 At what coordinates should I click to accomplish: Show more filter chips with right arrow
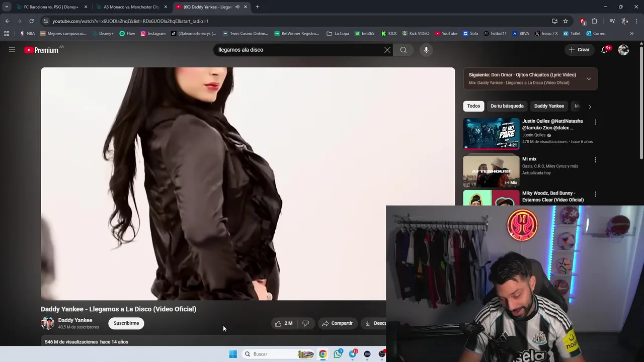click(x=590, y=107)
